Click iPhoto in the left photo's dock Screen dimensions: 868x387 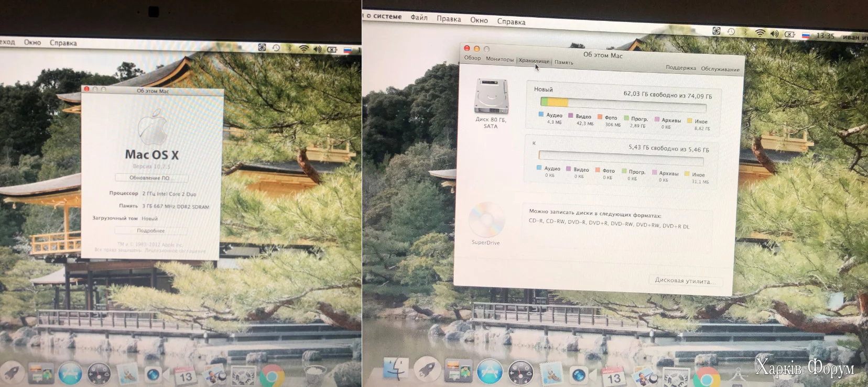pos(214,376)
